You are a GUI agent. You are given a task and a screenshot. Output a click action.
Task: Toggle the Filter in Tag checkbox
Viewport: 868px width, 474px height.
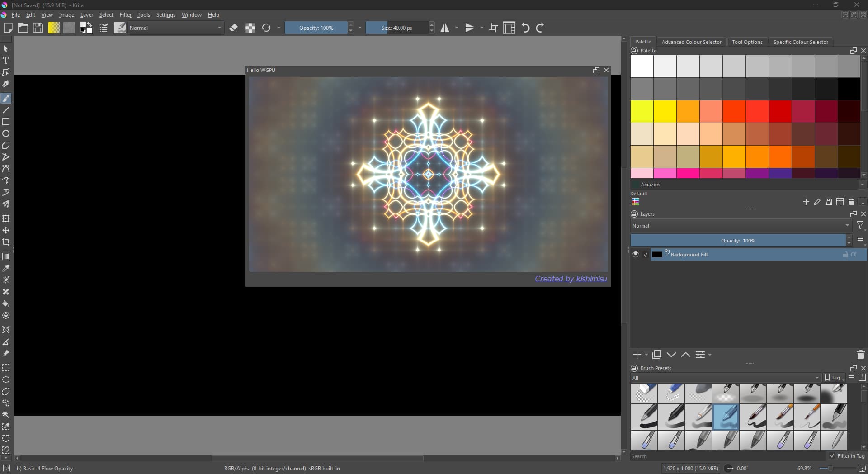point(832,456)
